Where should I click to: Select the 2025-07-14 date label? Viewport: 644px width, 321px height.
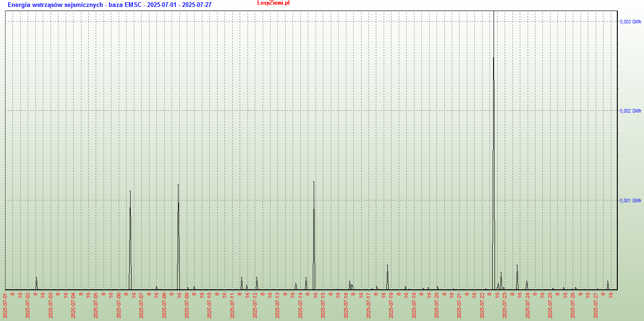click(300, 305)
